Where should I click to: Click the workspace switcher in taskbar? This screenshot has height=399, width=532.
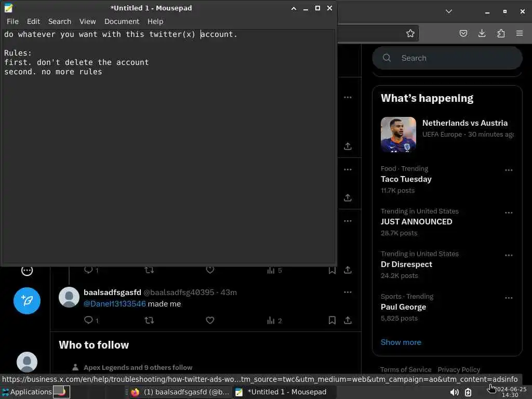pyautogui.click(x=61, y=392)
